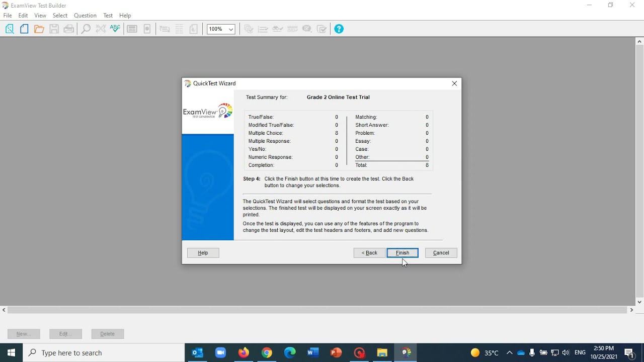Open the File menu

click(x=8, y=16)
